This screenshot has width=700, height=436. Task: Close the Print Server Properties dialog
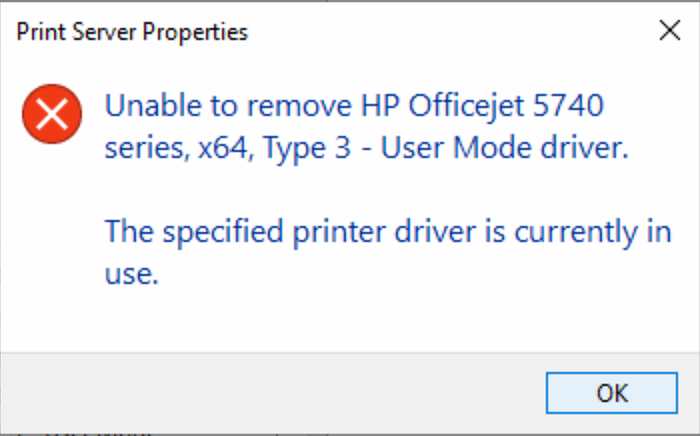(x=669, y=31)
